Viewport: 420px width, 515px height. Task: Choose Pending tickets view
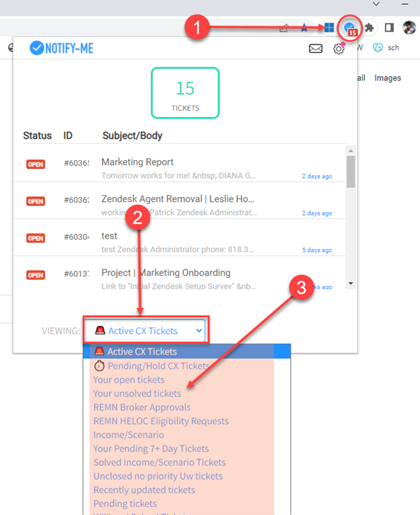pyautogui.click(x=187, y=504)
